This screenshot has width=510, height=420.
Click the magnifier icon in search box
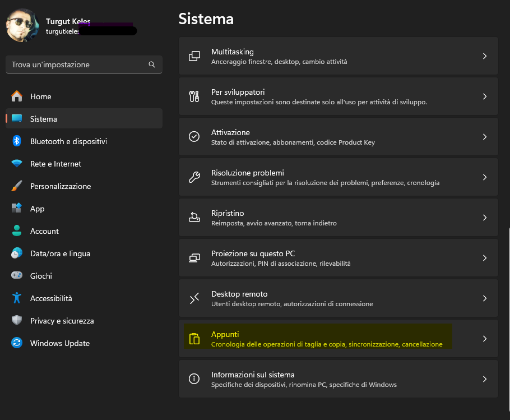pos(152,65)
